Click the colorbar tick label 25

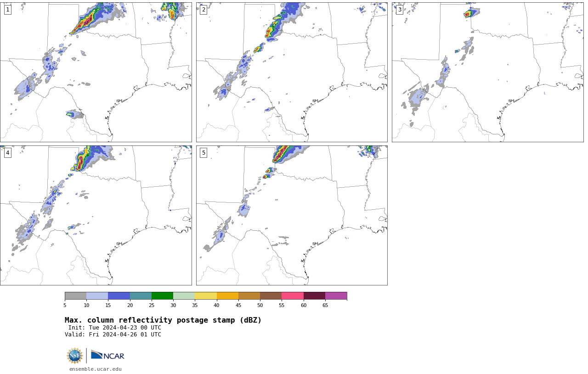[152, 306]
